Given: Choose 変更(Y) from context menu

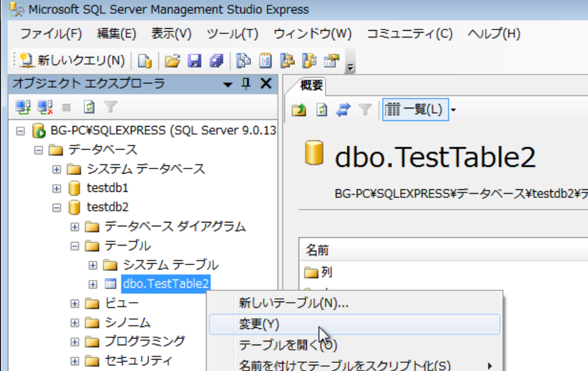Looking at the screenshot, I should (354, 324).
